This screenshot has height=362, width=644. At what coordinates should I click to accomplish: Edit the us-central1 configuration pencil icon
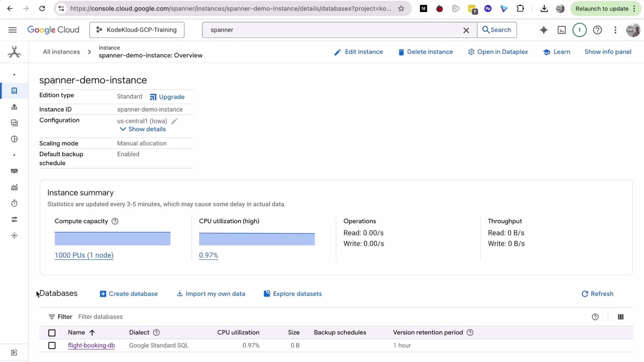[x=174, y=121]
